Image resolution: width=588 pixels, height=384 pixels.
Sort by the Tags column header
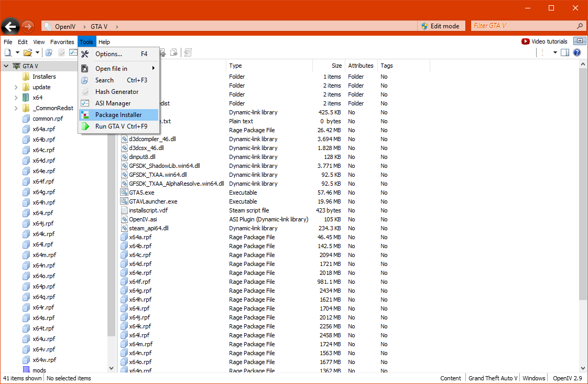click(403, 66)
